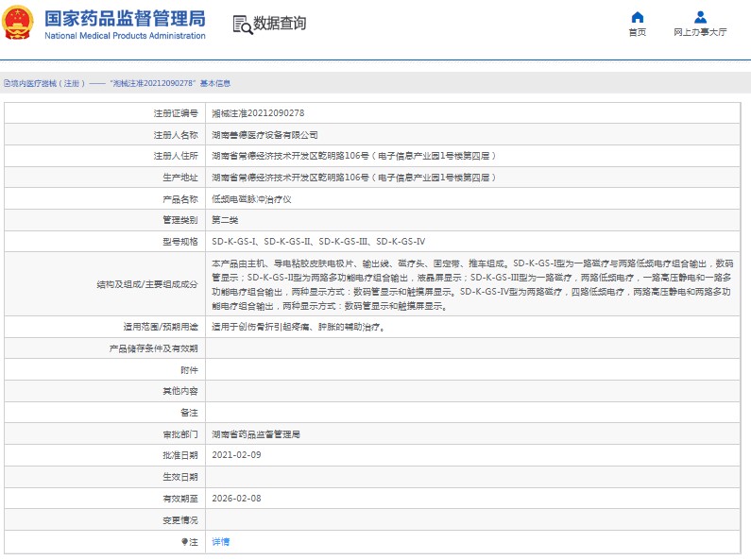The height and width of the screenshot is (560, 751).
Task: Click the 其他内容 row label
Action: 180,391
